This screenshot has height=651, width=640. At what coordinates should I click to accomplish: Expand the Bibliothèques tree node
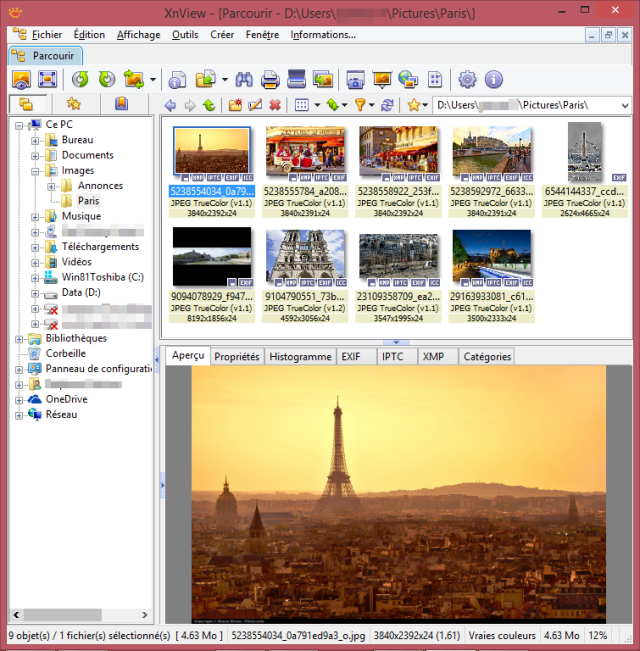pos(19,339)
